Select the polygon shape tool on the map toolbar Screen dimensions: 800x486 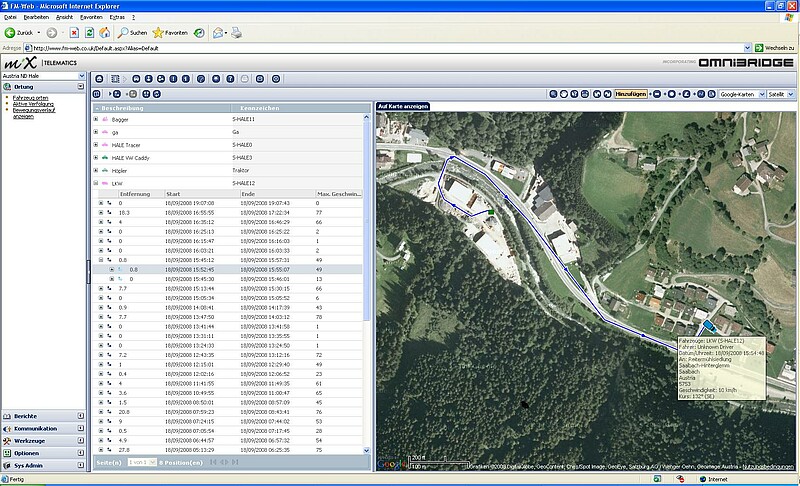pos(687,94)
